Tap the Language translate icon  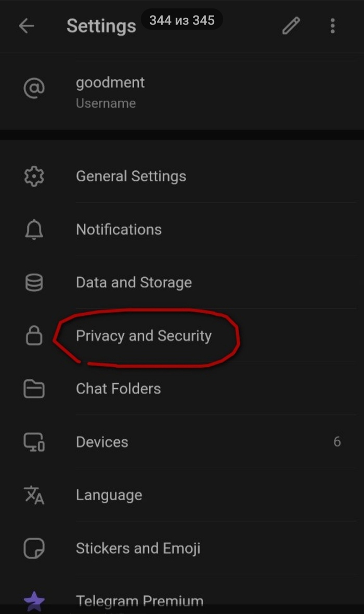[x=34, y=495]
